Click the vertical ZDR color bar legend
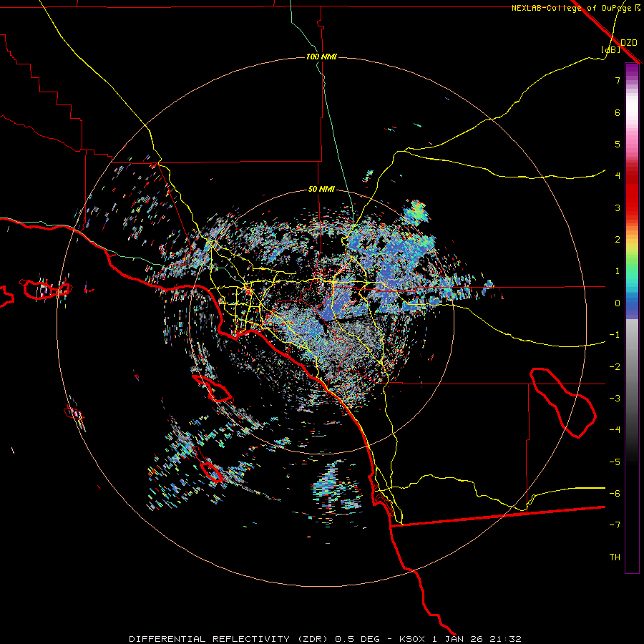 [632, 318]
